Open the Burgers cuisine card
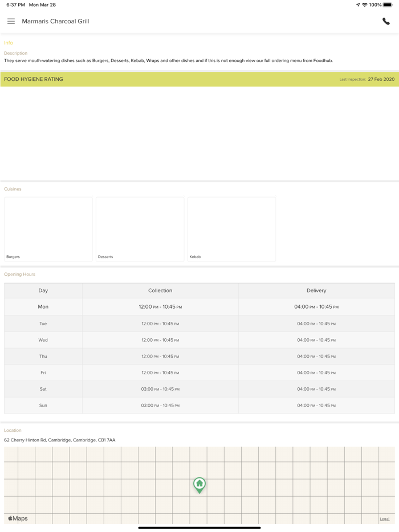399x532 pixels. click(x=48, y=229)
